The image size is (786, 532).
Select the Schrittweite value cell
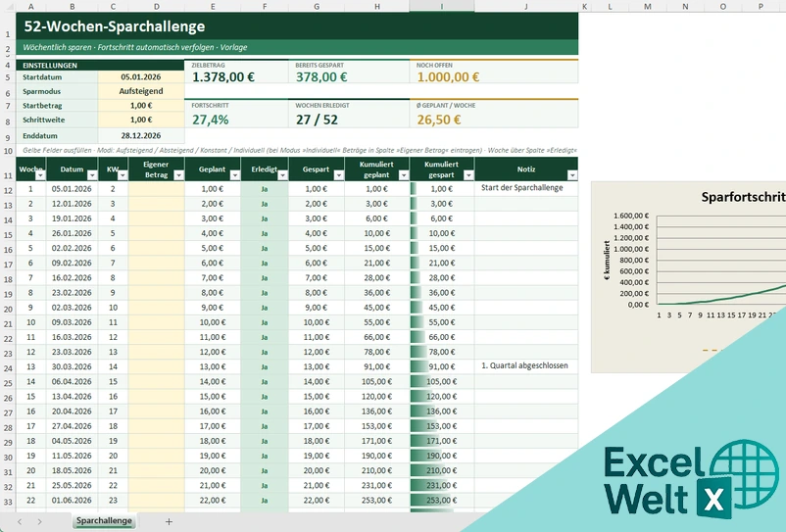141,120
